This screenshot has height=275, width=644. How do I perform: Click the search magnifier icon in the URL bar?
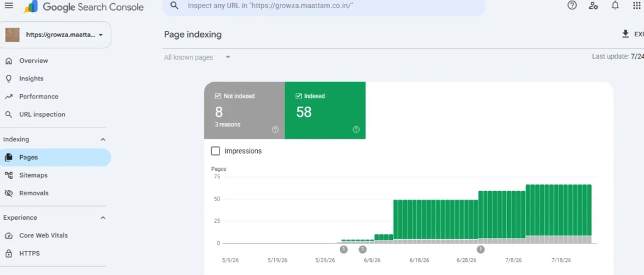point(175,6)
